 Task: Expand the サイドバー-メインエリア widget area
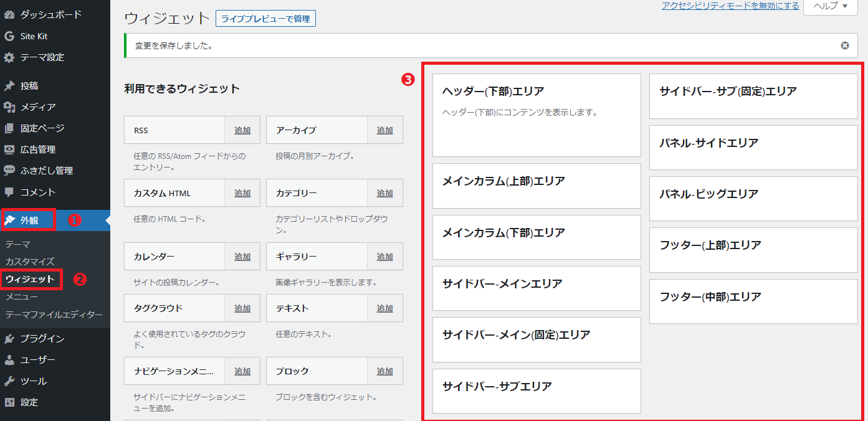click(x=536, y=284)
